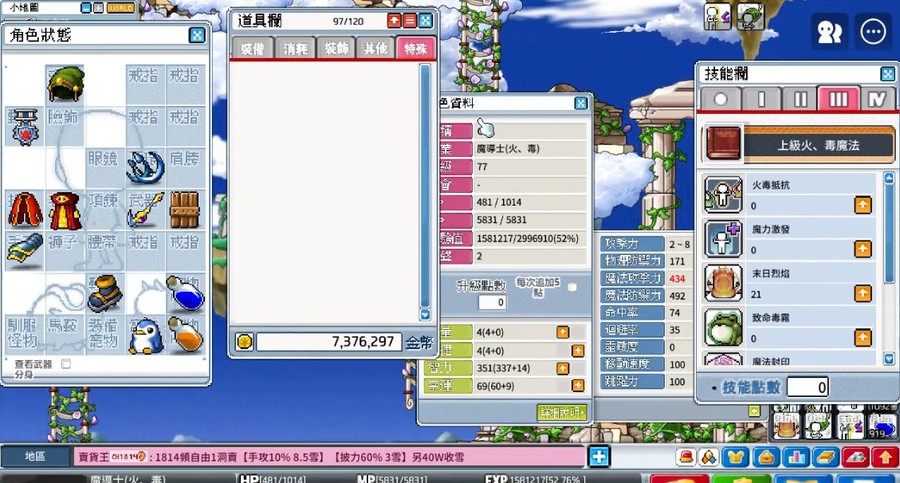Select the green hat equipment slot
This screenshot has width=900, height=483.
pyautogui.click(x=65, y=84)
